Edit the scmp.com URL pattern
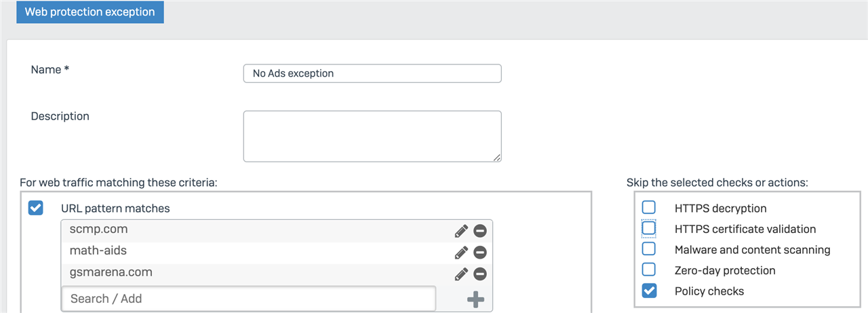The height and width of the screenshot is (313, 868). pyautogui.click(x=462, y=231)
